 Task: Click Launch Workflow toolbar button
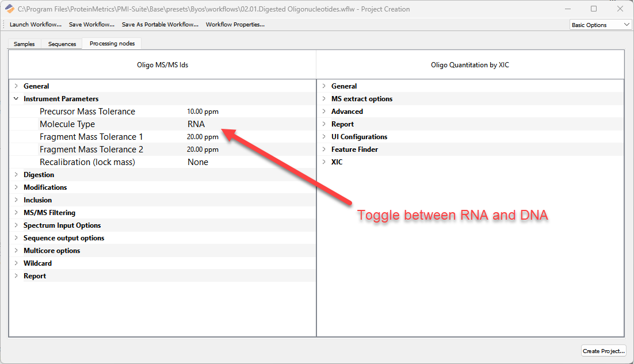[x=36, y=25]
